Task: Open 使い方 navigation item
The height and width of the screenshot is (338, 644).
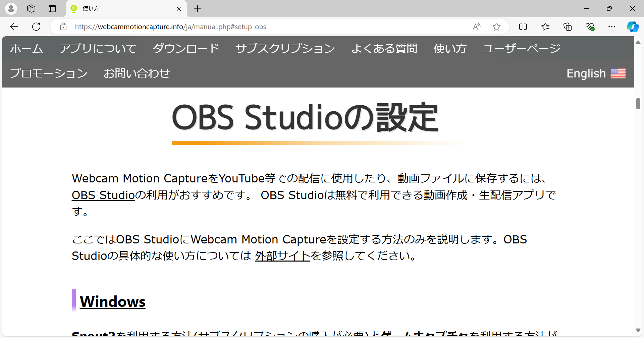Action: 450,49
